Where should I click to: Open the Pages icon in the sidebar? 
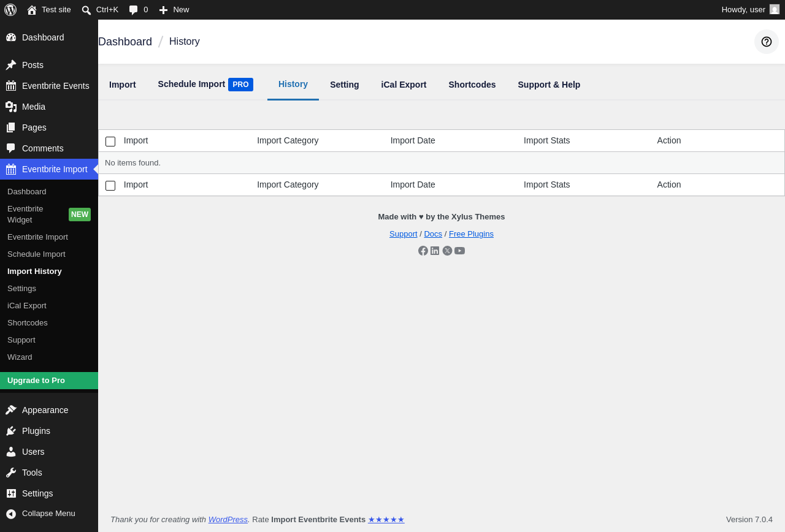click(11, 127)
